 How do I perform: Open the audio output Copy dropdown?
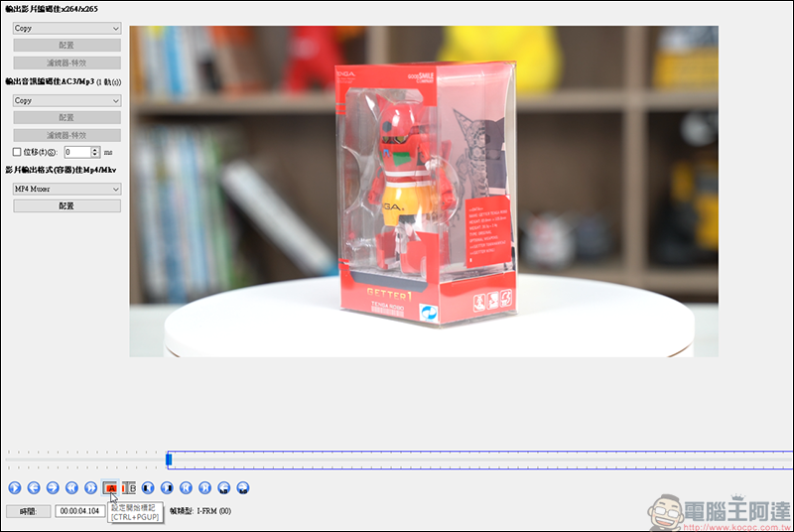(x=66, y=100)
